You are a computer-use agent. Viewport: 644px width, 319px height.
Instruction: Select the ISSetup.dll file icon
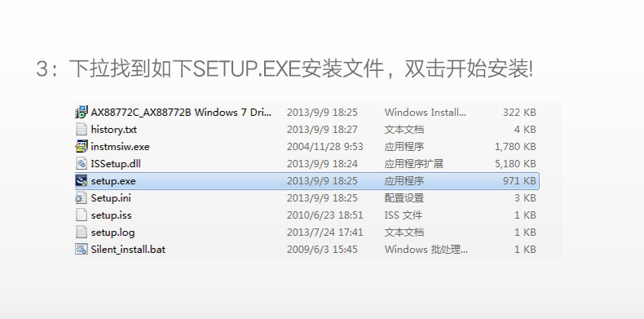click(82, 164)
